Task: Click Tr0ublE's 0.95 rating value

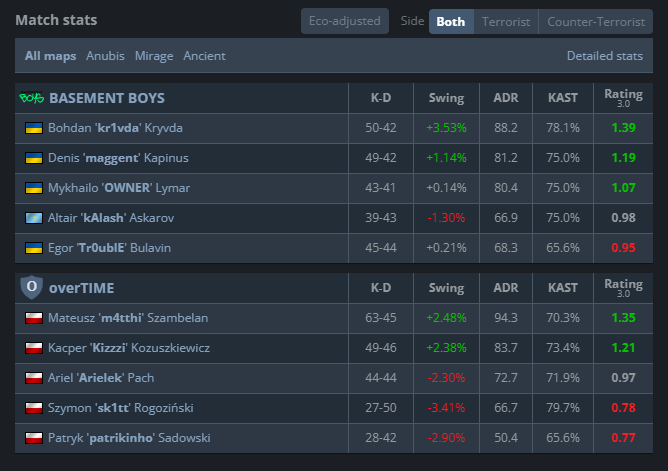Action: [623, 248]
